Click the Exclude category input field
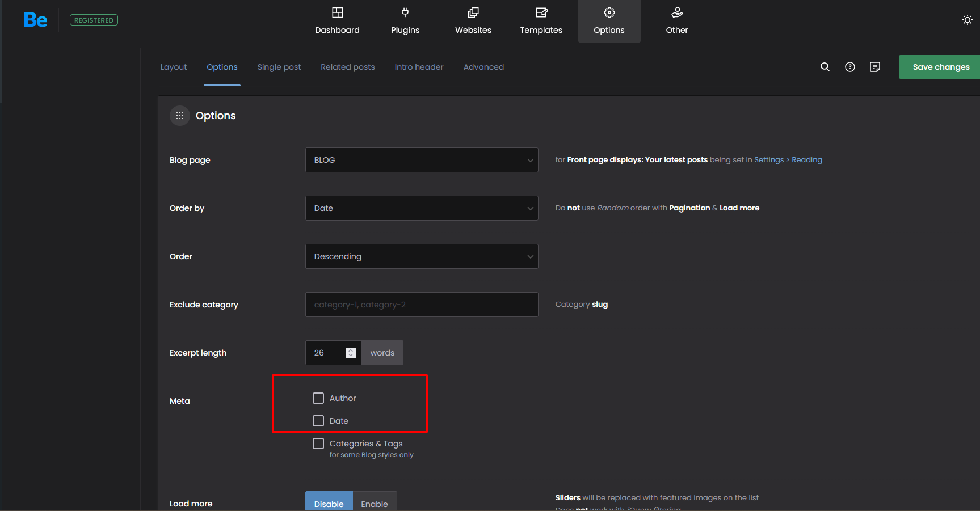Image resolution: width=980 pixels, height=511 pixels. [x=422, y=305]
